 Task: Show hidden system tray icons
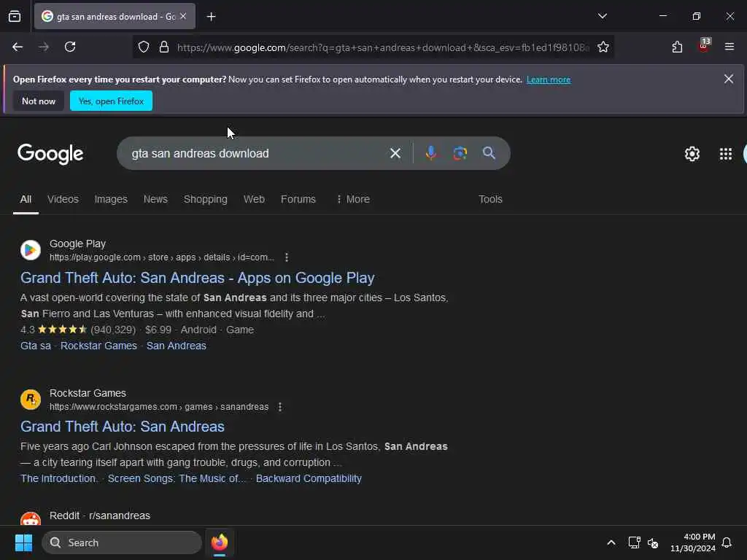611,542
